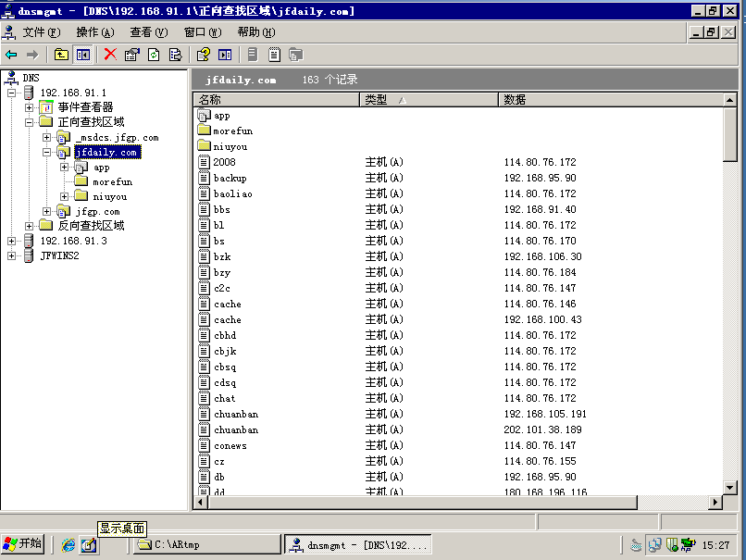Go up one level with folder icon

(61, 55)
